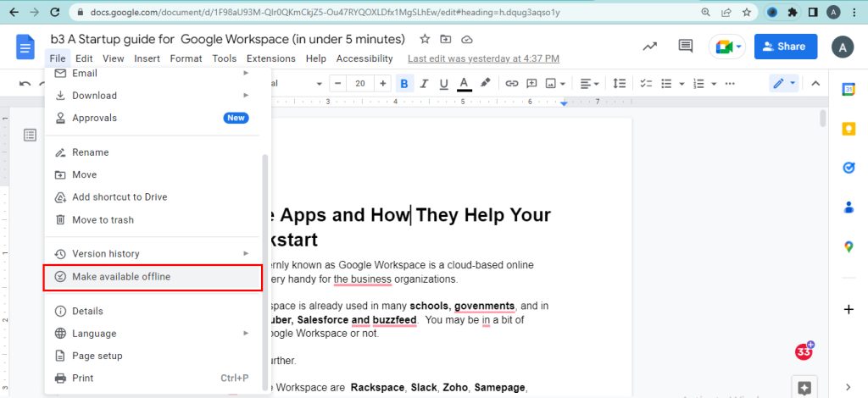Open the Edit menu
The height and width of the screenshot is (398, 868).
pyautogui.click(x=84, y=58)
